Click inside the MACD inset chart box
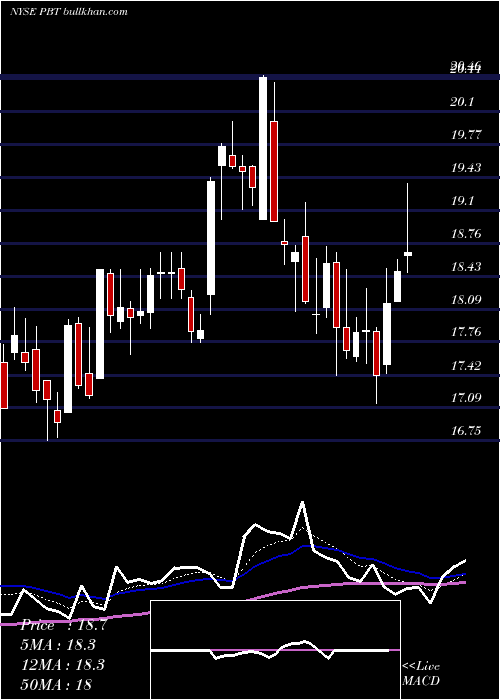This screenshot has width=500, height=700. click(275, 650)
